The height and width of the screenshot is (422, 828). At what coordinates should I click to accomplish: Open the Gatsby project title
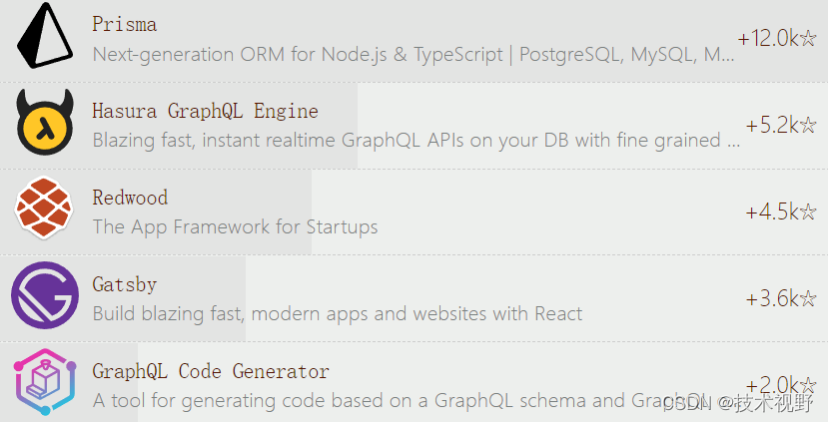pyautogui.click(x=125, y=285)
